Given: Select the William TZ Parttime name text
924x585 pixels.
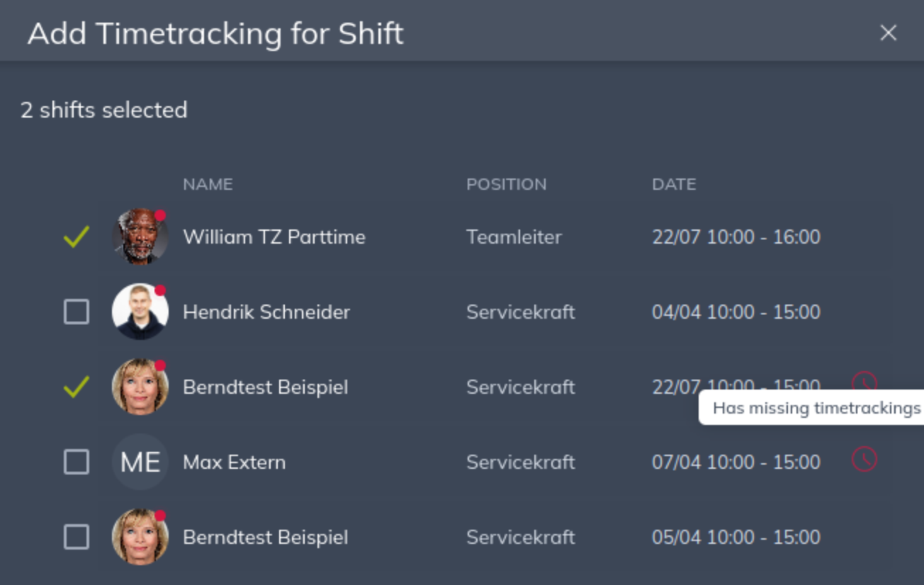Looking at the screenshot, I should tap(274, 237).
